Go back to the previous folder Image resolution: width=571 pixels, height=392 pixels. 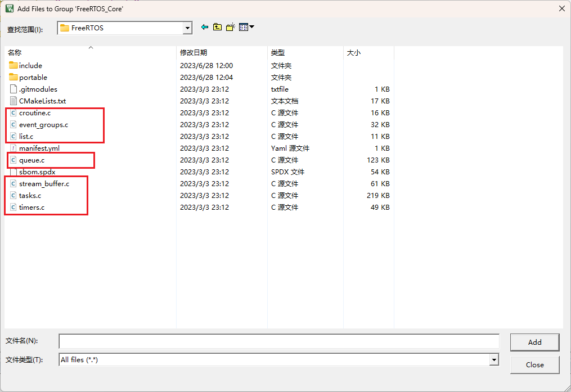pyautogui.click(x=205, y=28)
